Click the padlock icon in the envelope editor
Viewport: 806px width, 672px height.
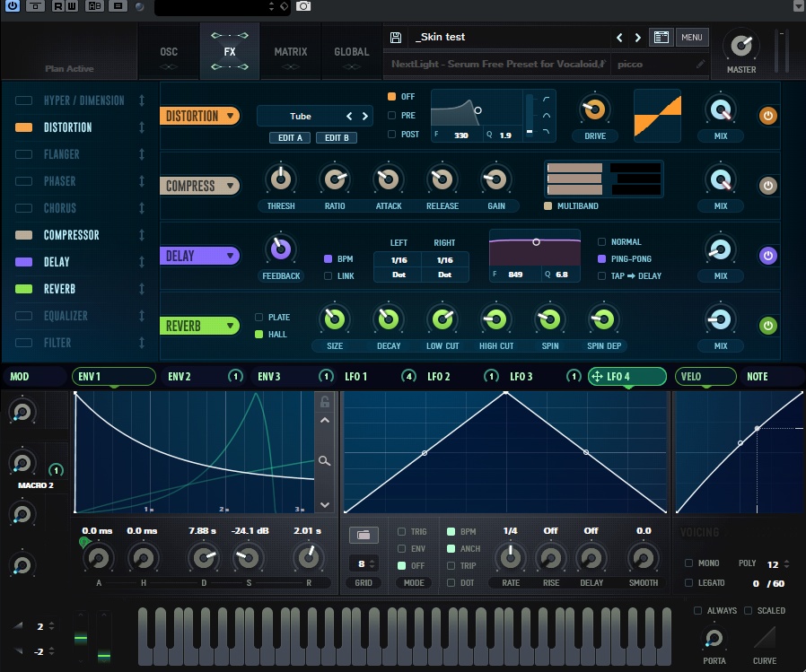click(324, 402)
